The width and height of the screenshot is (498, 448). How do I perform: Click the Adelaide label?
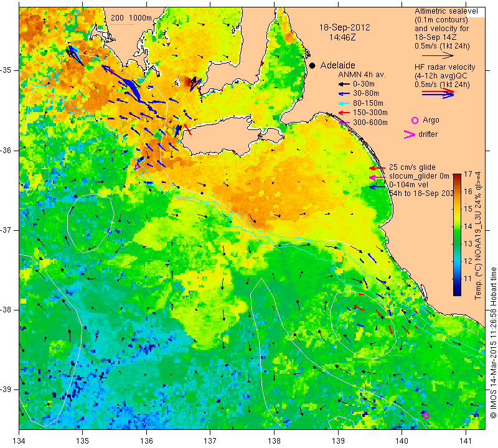(337, 65)
